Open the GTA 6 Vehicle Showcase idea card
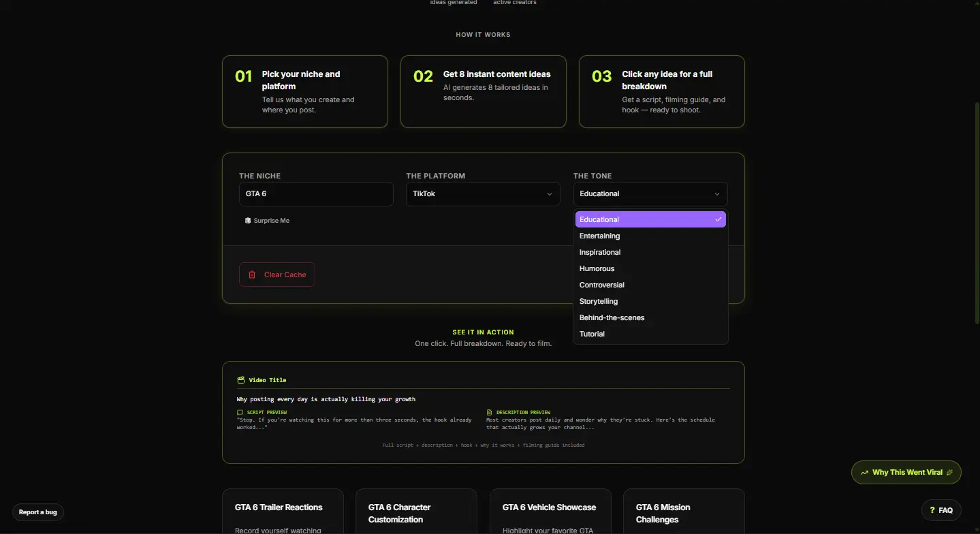This screenshot has height=534, width=980. [550, 512]
